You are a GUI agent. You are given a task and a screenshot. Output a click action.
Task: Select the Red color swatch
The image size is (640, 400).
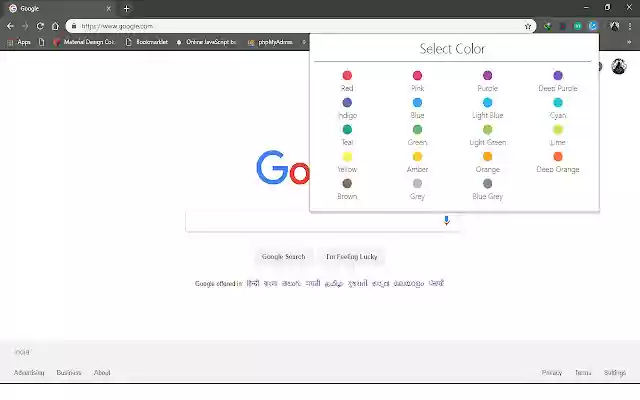(x=347, y=76)
